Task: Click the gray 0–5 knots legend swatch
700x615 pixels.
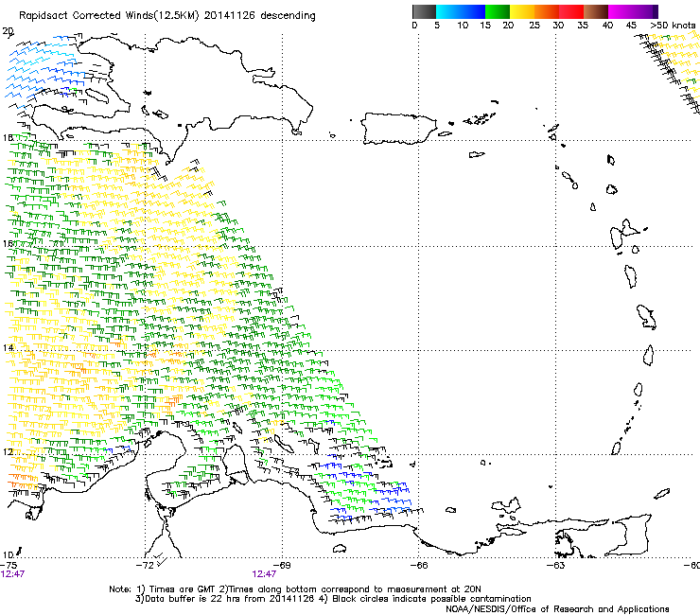Action: 424,11
